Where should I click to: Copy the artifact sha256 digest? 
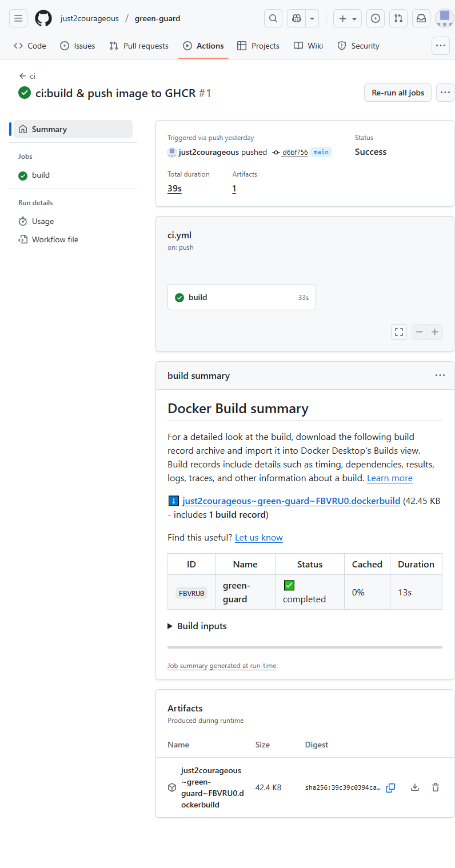tap(390, 787)
